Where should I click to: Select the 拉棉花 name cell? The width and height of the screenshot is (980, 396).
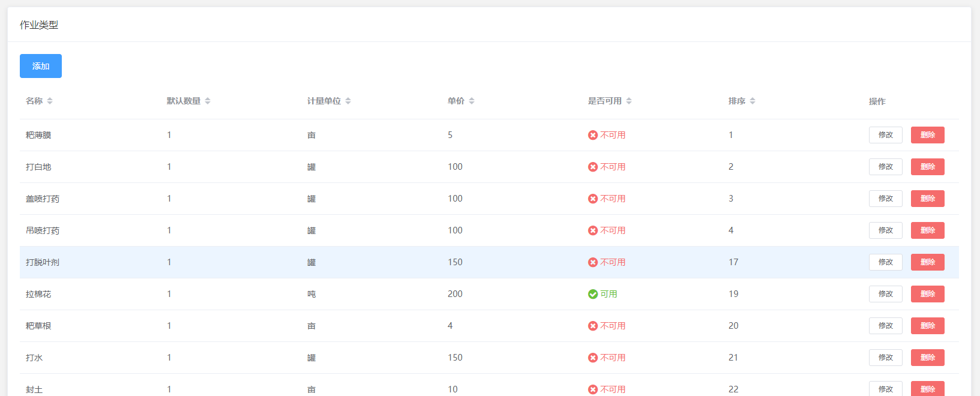38,294
